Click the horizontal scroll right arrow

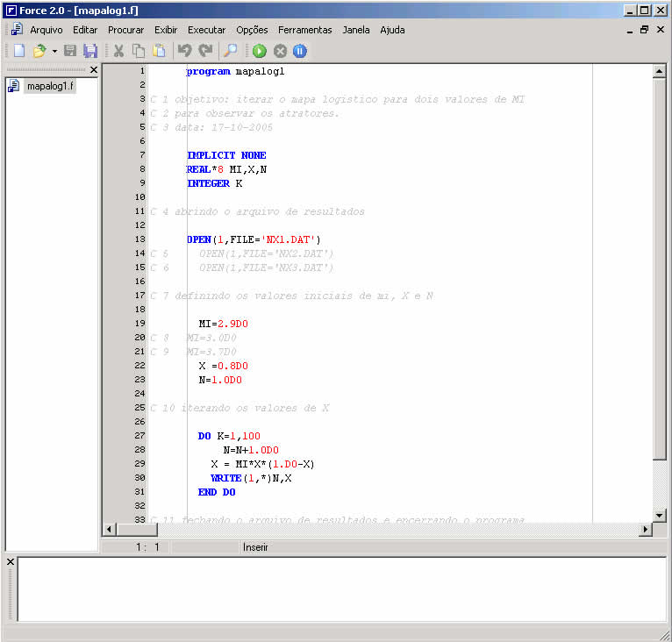click(646, 530)
